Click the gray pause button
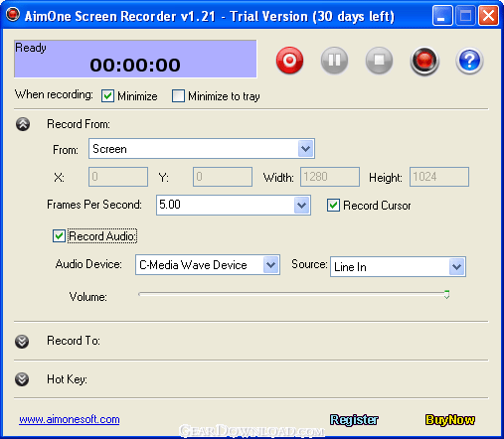This screenshot has width=504, height=439. (334, 61)
